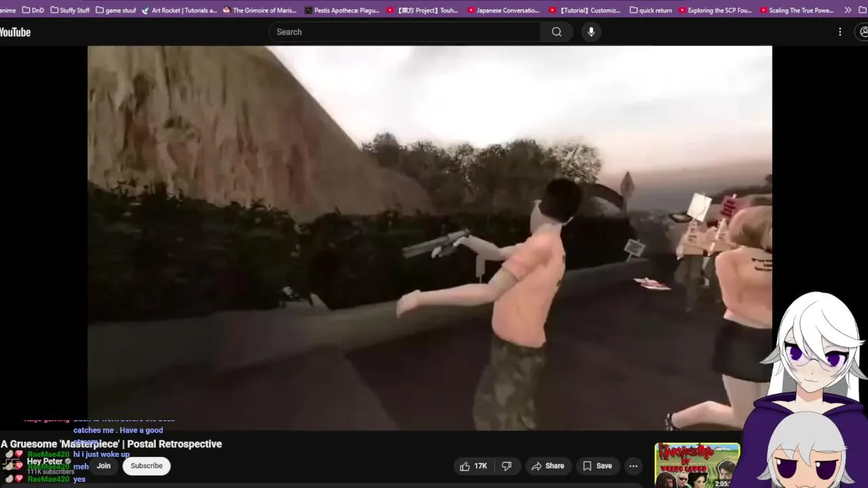Viewport: 868px width, 488px height.
Task: Open Exploring the SCP Foundation bookmark
Action: click(715, 10)
